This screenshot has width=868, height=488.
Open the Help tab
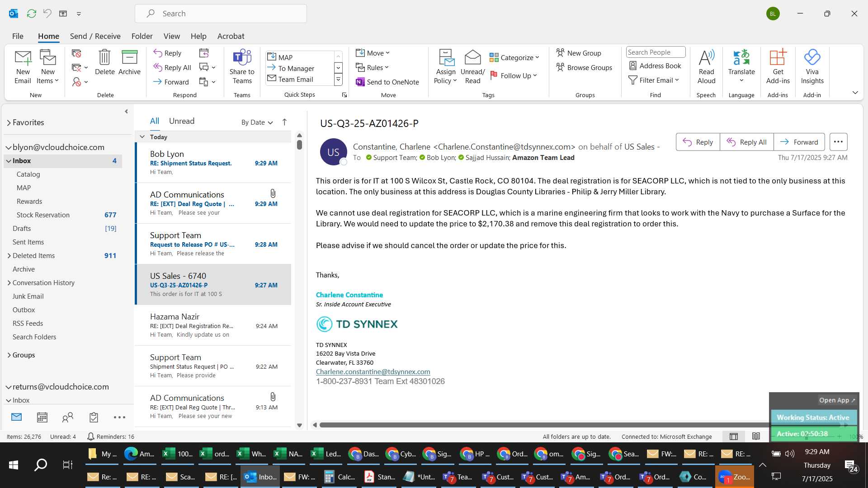198,36
